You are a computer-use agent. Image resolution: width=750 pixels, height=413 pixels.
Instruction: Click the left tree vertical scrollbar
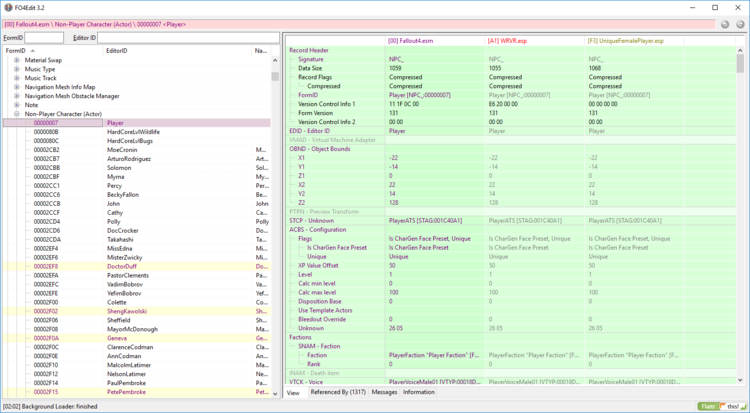275,227
